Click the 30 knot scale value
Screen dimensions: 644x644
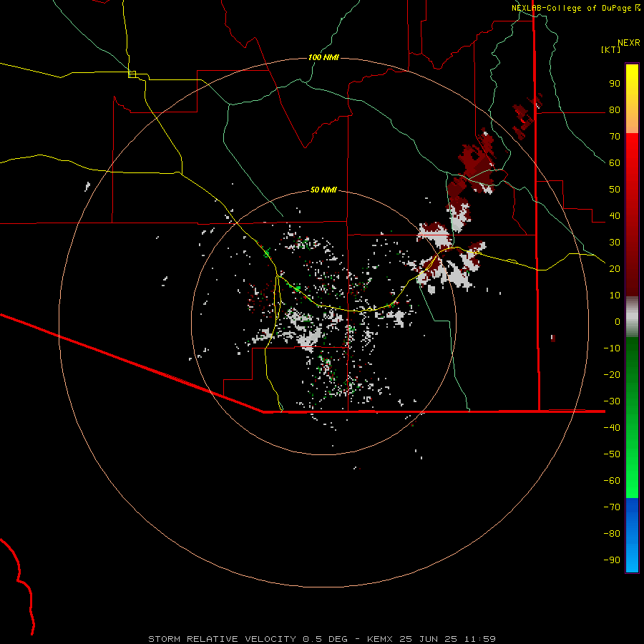[615, 243]
